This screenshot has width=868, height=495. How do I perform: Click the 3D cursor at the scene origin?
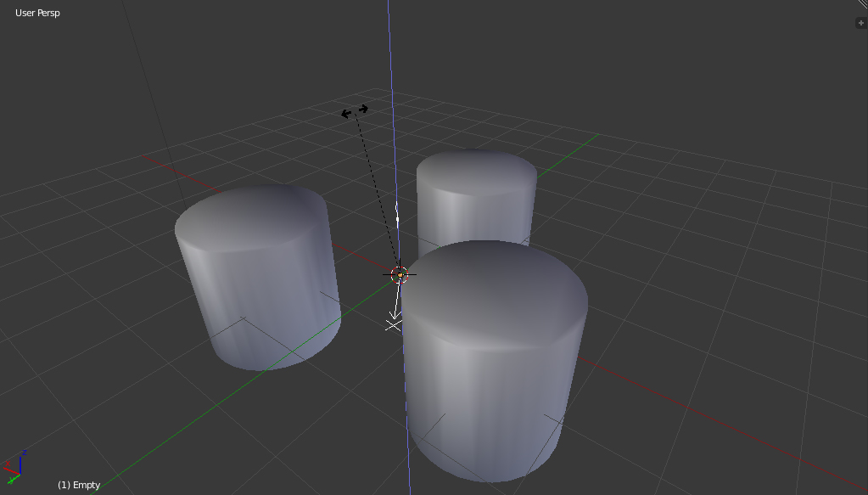(401, 273)
